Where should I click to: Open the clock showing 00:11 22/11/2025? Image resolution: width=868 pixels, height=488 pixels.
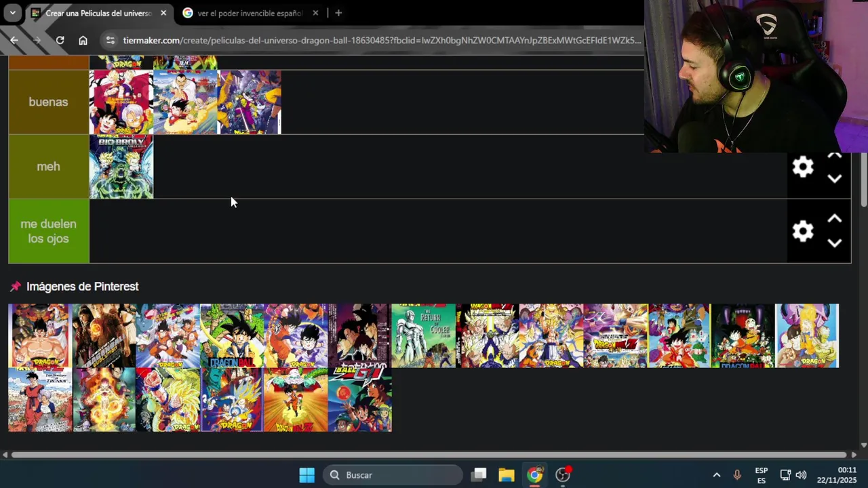(838, 475)
